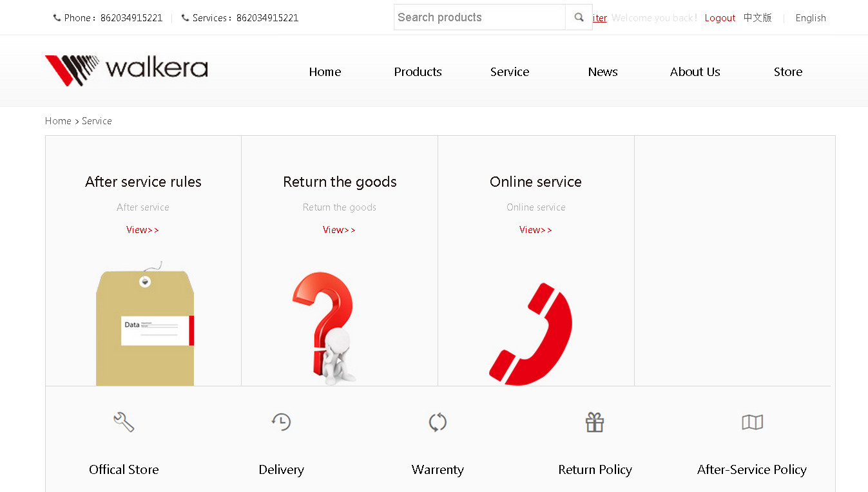Click View>> under Return the goods

[x=339, y=230]
